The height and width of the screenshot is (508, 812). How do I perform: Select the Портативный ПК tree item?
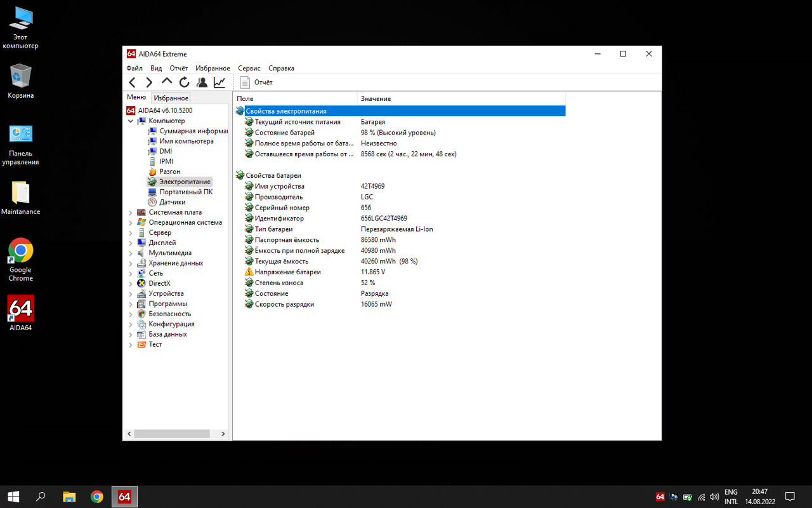[180, 192]
